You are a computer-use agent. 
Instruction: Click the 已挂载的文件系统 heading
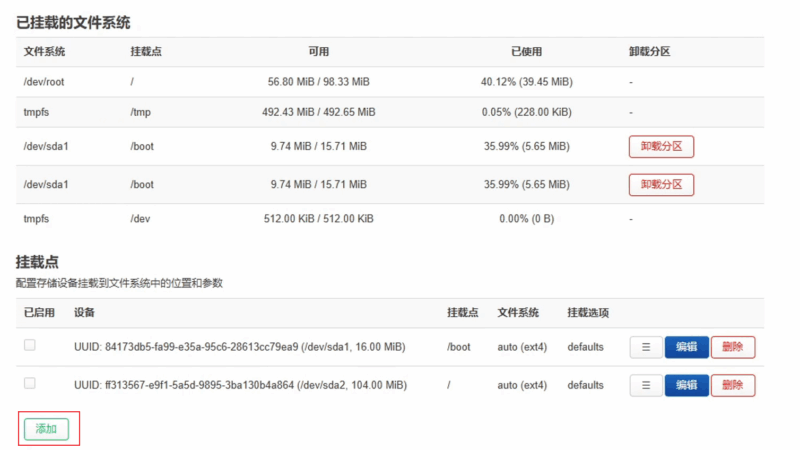pyautogui.click(x=73, y=22)
